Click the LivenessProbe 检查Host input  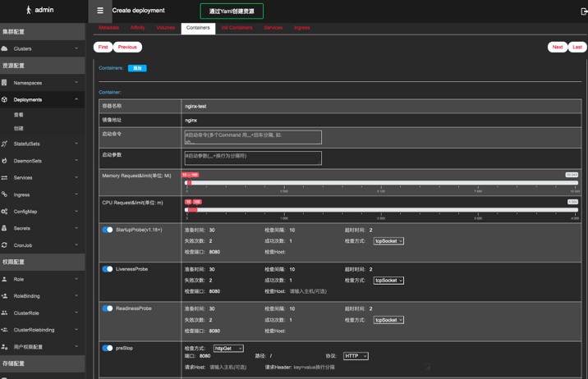[x=308, y=291]
